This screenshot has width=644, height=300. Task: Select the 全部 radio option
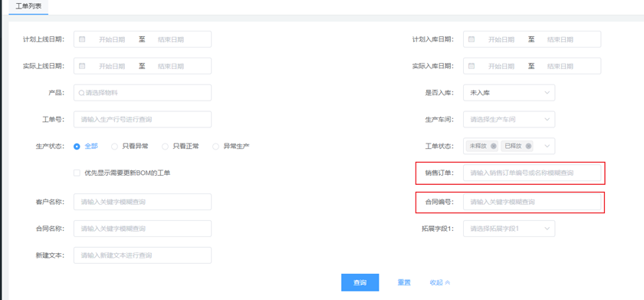pyautogui.click(x=85, y=146)
